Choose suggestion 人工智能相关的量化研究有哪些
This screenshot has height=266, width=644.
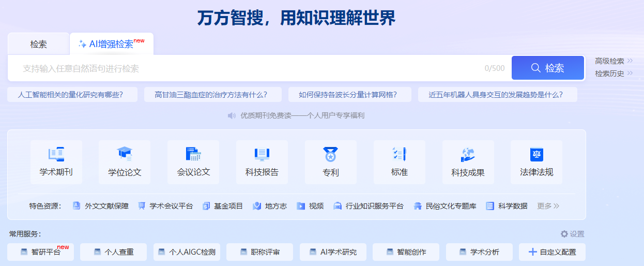[x=72, y=95]
